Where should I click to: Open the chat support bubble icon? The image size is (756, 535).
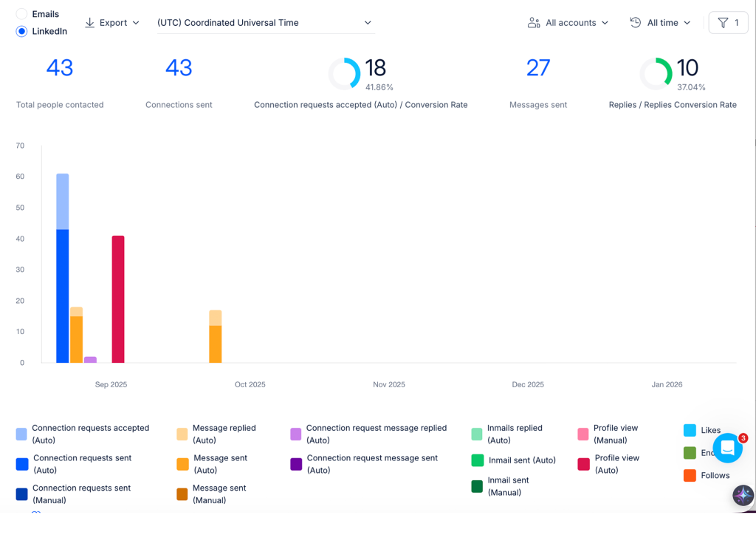point(727,448)
